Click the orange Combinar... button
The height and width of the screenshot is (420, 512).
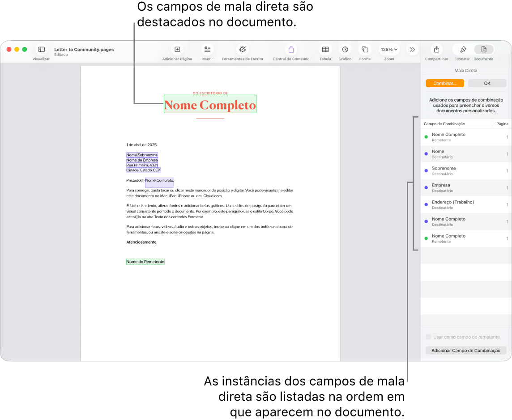point(445,83)
